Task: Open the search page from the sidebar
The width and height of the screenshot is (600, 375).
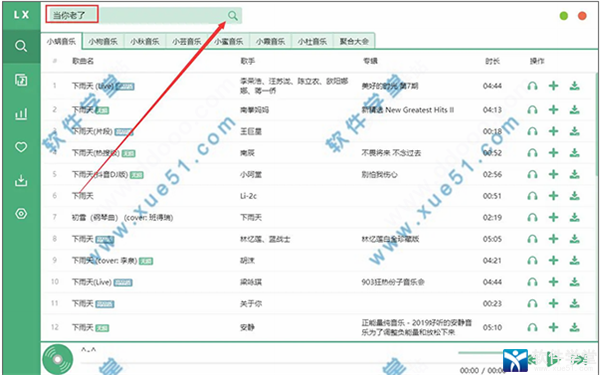Action: point(21,47)
